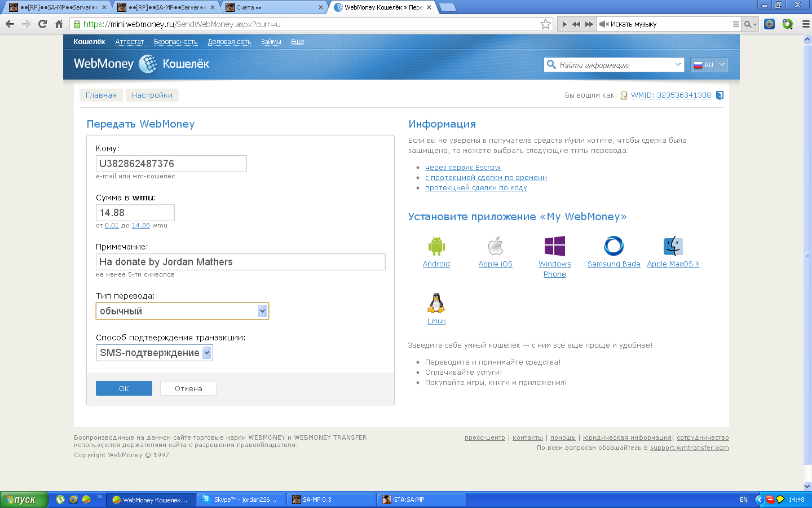
Task: Open the support.wmtransfer.com link
Action: click(690, 448)
